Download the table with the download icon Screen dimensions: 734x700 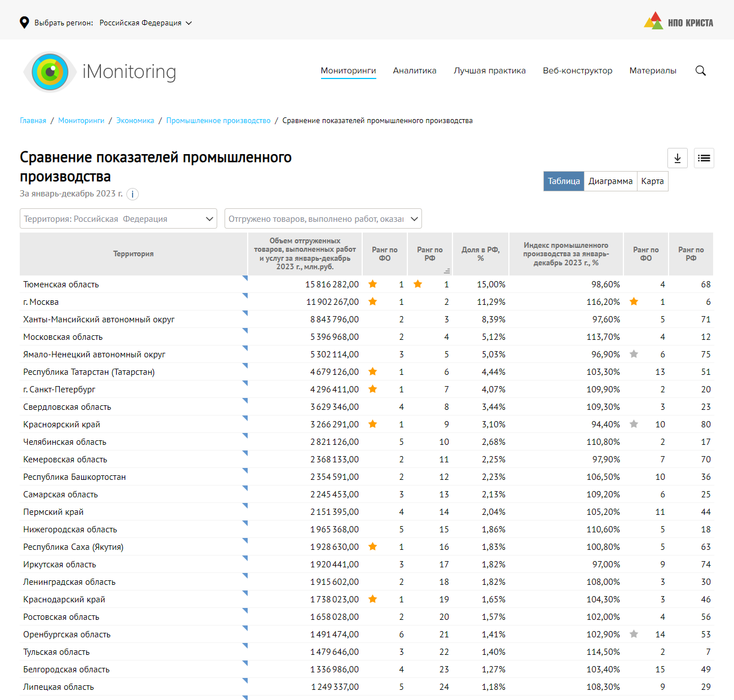pos(677,158)
